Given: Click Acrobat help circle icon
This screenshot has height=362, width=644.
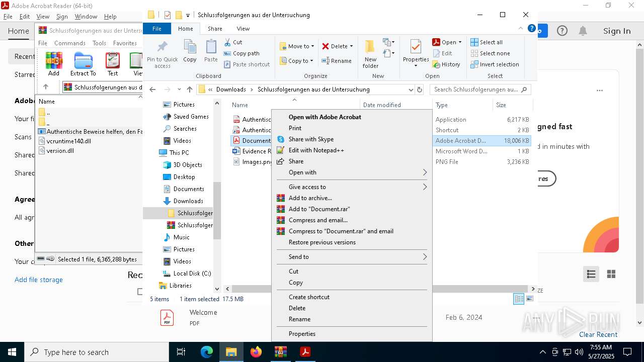Looking at the screenshot, I should point(562,31).
